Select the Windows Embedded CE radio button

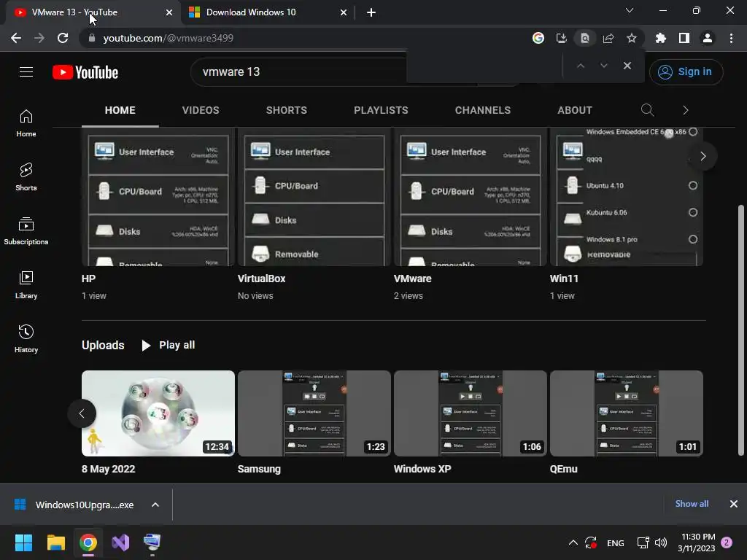(x=693, y=132)
